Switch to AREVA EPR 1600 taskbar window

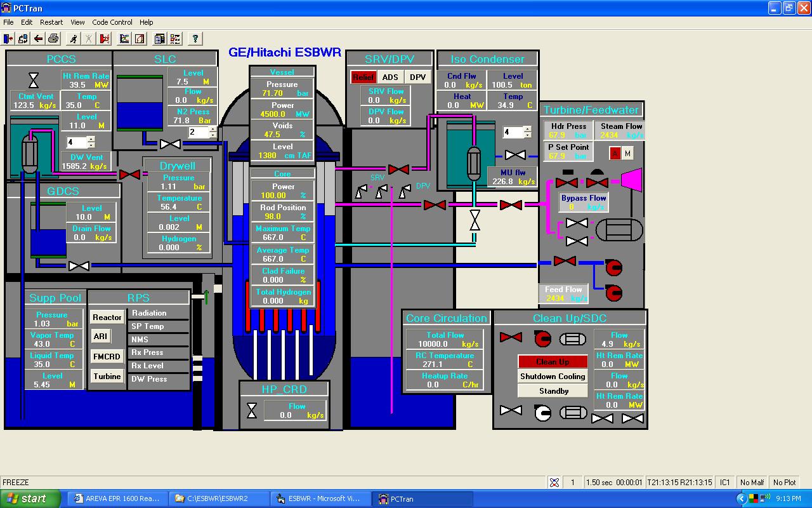[118, 498]
